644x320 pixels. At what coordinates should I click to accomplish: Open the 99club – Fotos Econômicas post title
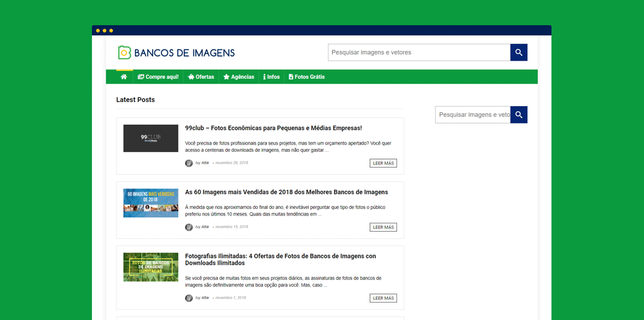point(273,128)
